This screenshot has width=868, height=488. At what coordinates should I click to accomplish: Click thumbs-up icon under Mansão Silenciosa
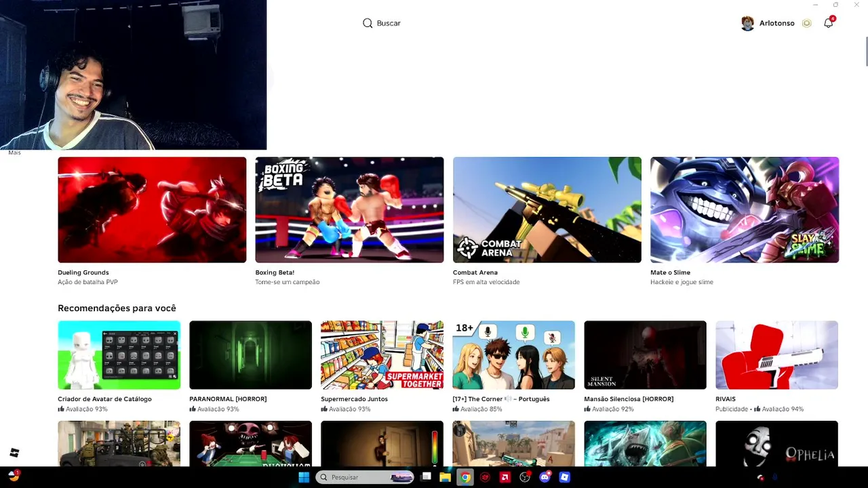coord(587,409)
